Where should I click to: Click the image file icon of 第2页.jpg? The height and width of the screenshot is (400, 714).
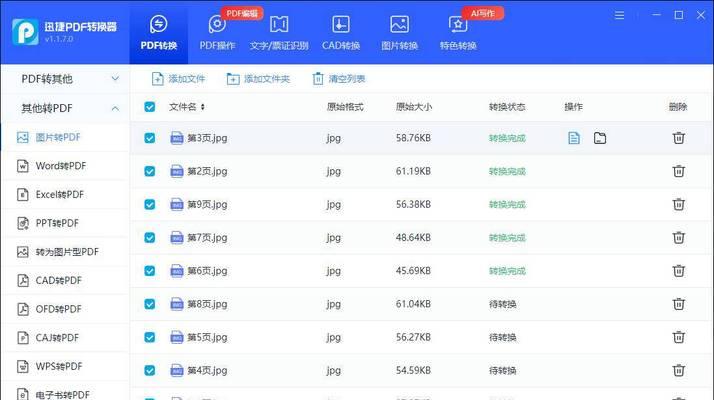click(177, 171)
